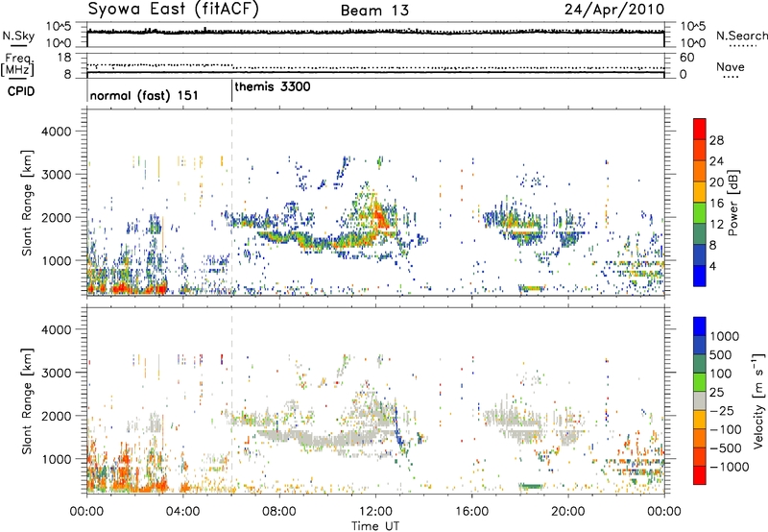Pick the light green 12–16 dB Power segment
Viewport: 768px width, 532px height.
(700, 212)
